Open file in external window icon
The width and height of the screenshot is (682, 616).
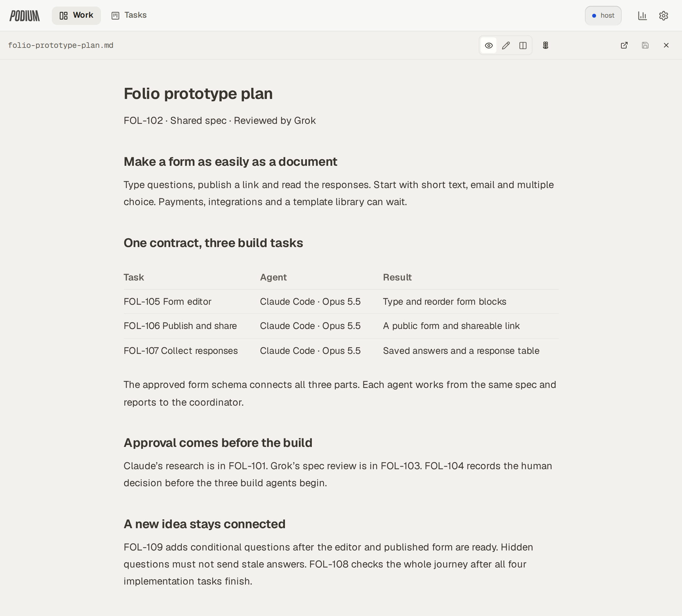coord(624,45)
